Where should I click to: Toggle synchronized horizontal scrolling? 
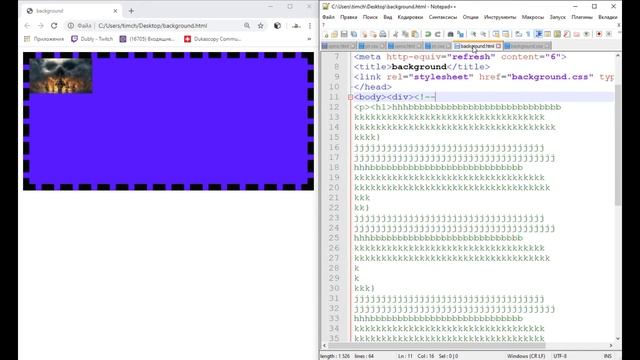tap(505, 34)
